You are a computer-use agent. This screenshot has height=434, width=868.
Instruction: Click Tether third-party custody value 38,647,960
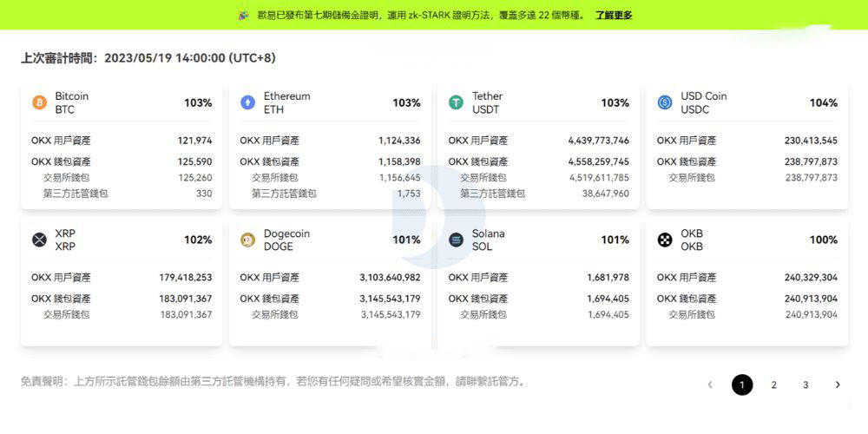pyautogui.click(x=606, y=194)
